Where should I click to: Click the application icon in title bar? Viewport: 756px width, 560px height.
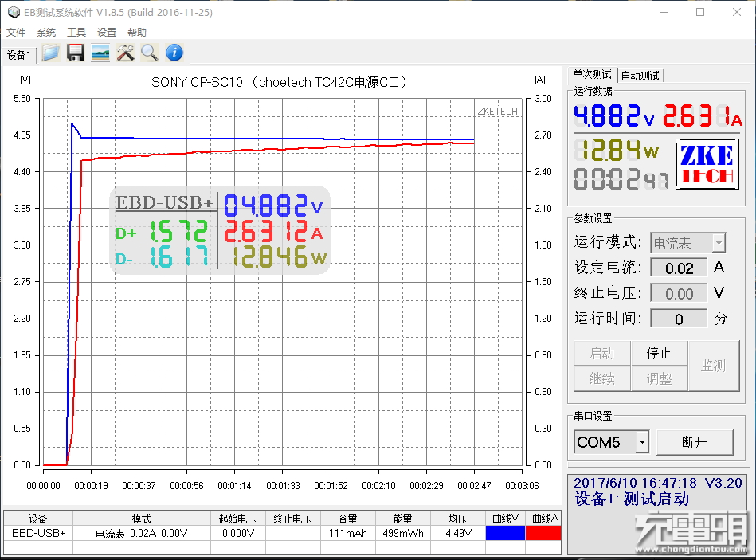pyautogui.click(x=14, y=12)
